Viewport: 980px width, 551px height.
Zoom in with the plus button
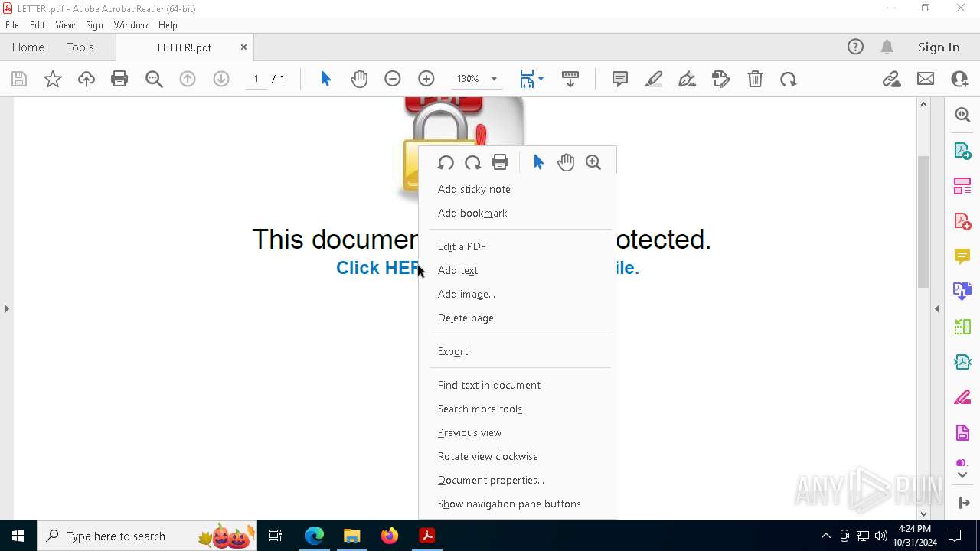(426, 79)
